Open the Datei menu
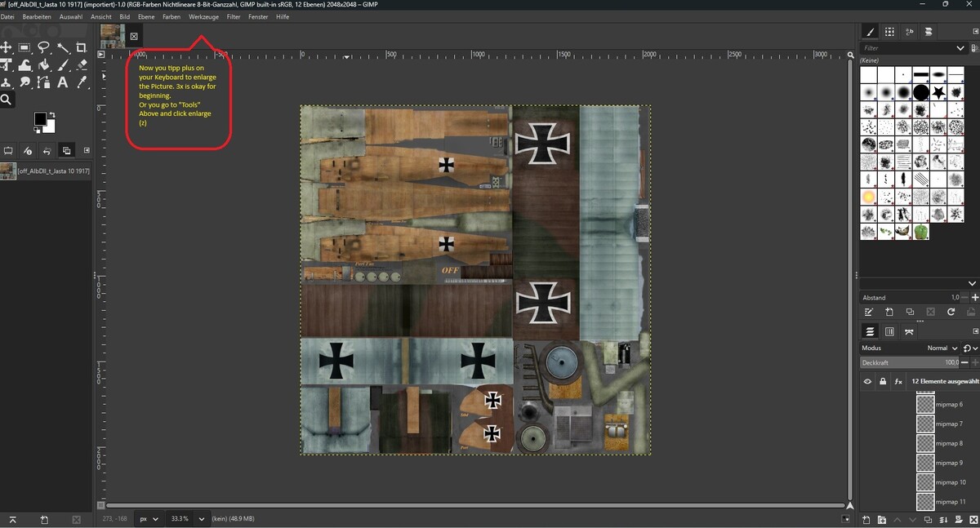Screen dimensions: 980x528 [x=7, y=16]
